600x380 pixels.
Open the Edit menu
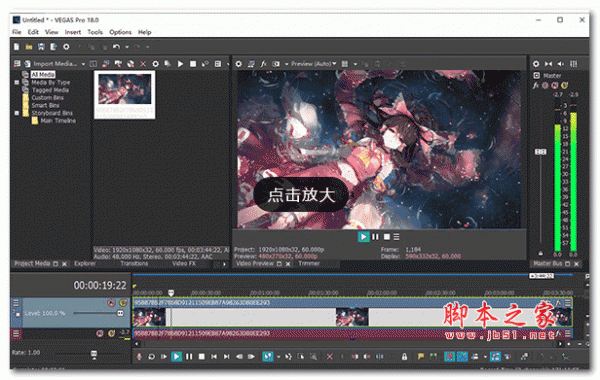click(33, 32)
